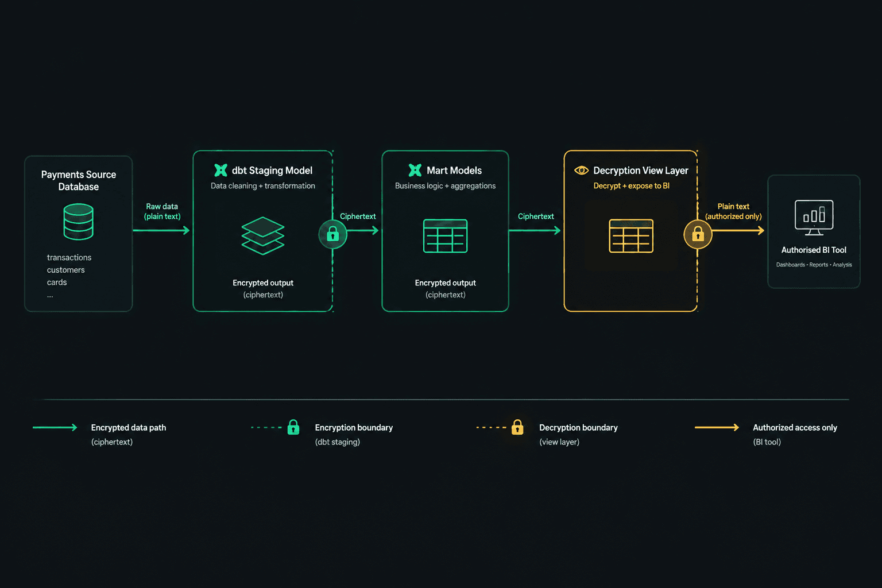Viewport: 882px width, 588px height.
Task: Click the green table icon in Mart Models
Action: pos(446,236)
